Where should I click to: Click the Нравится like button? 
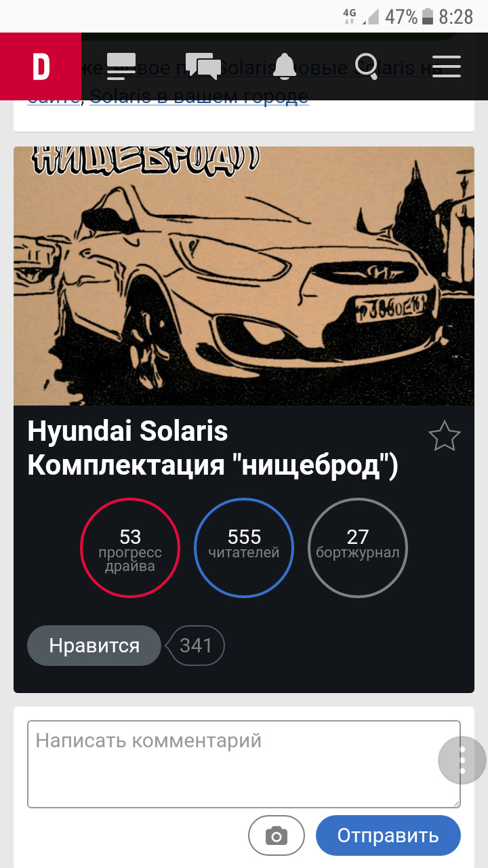pos(94,646)
